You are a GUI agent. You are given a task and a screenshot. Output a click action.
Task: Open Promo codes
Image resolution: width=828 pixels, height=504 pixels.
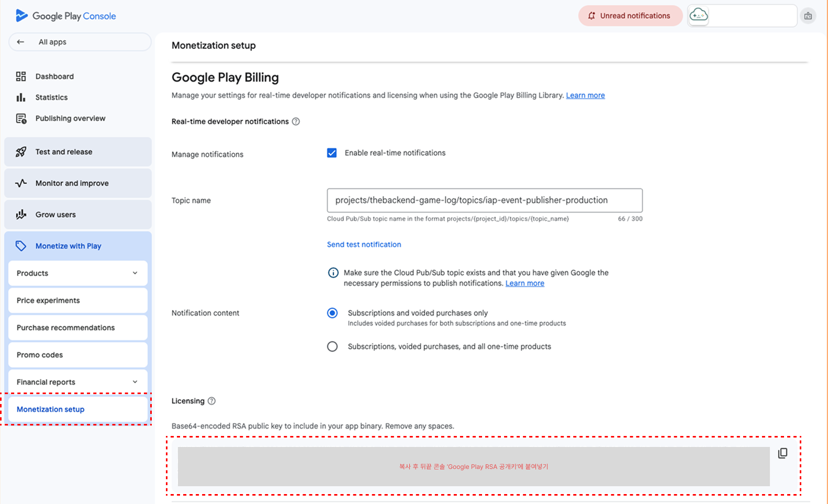click(78, 355)
